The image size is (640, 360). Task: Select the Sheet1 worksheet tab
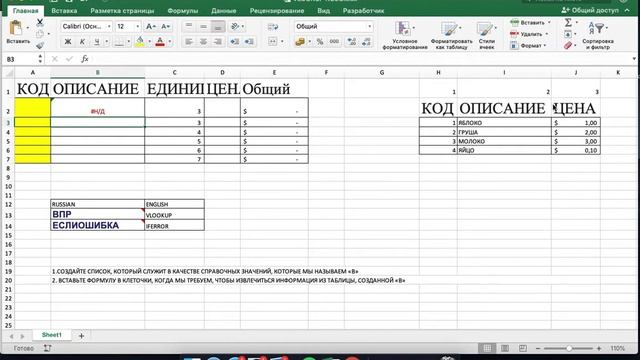point(51,335)
